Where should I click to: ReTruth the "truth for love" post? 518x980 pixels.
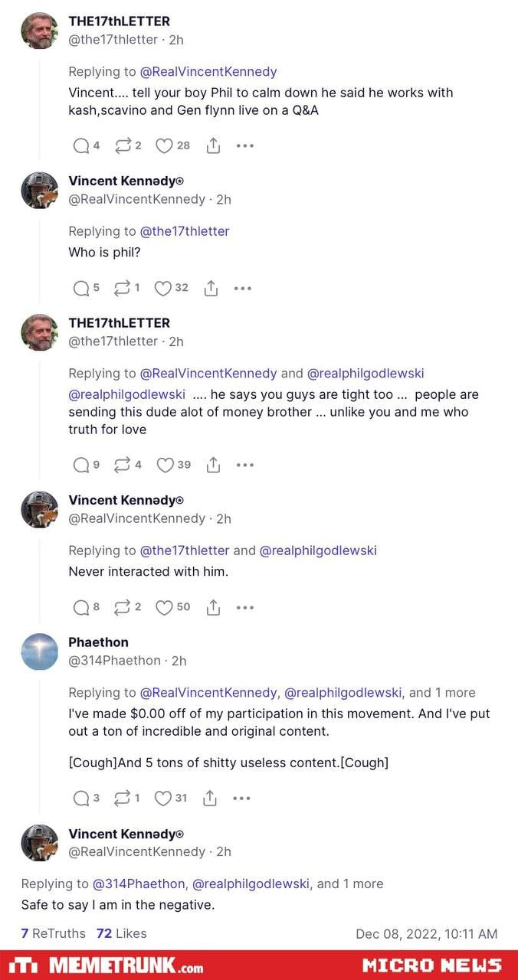[x=122, y=465]
